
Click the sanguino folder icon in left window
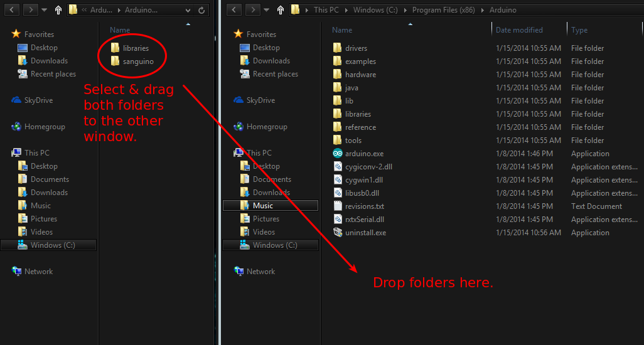[x=115, y=61]
